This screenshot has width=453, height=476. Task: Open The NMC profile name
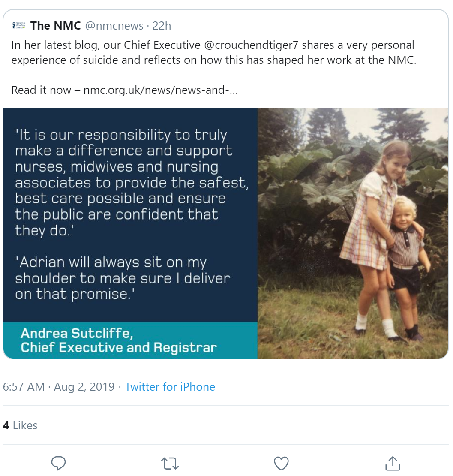tap(56, 26)
